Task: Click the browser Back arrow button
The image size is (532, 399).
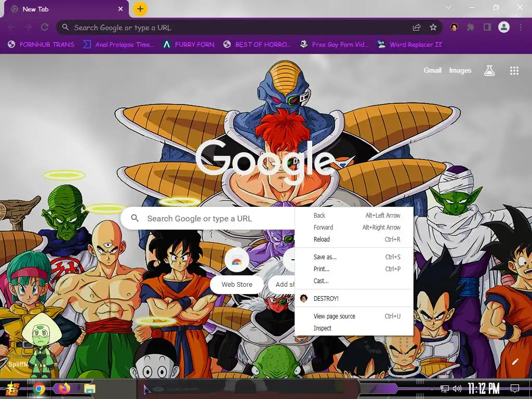Action: tap(11, 27)
